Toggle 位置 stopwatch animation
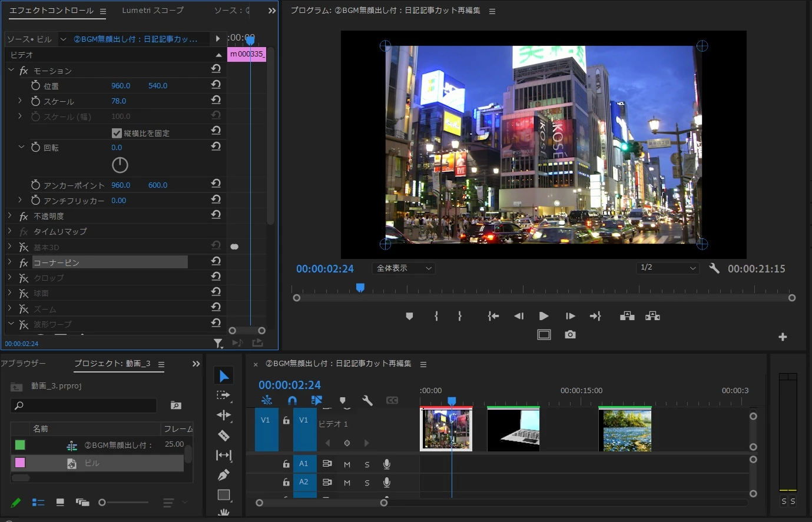This screenshot has width=812, height=522. 35,86
